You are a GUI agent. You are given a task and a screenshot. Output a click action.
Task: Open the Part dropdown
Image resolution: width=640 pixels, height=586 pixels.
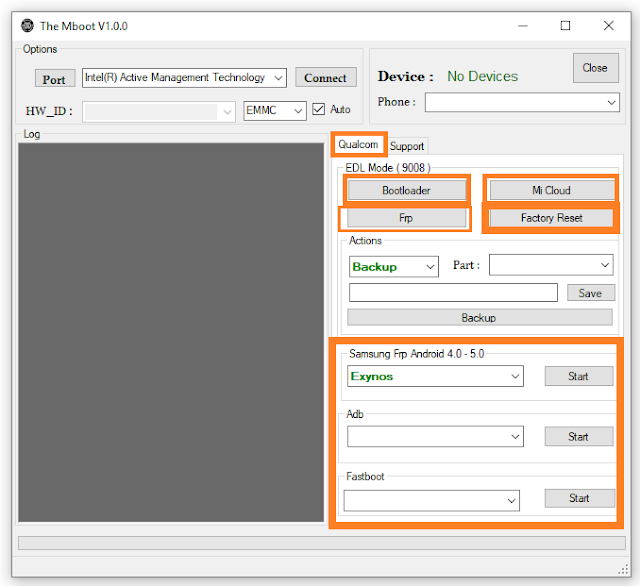(x=551, y=265)
